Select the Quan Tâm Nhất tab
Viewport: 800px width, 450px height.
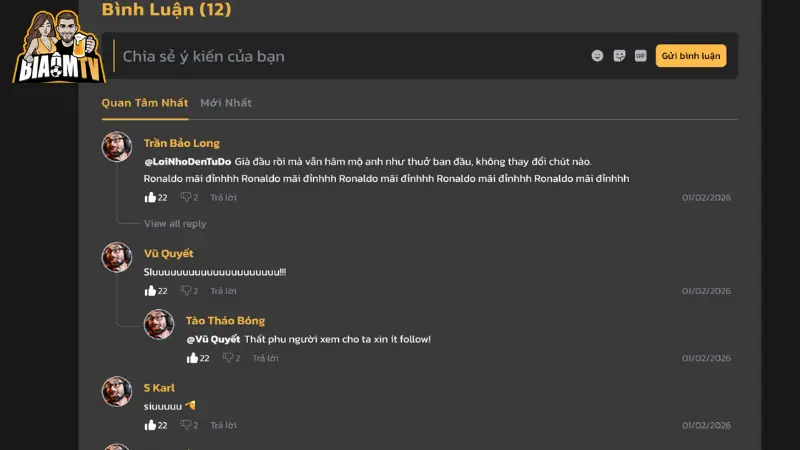144,103
